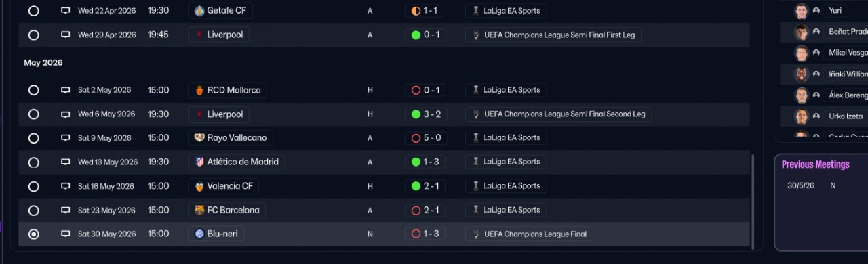
Task: Select Liverpool 6 May fixture radio button
Action: coord(33,114)
